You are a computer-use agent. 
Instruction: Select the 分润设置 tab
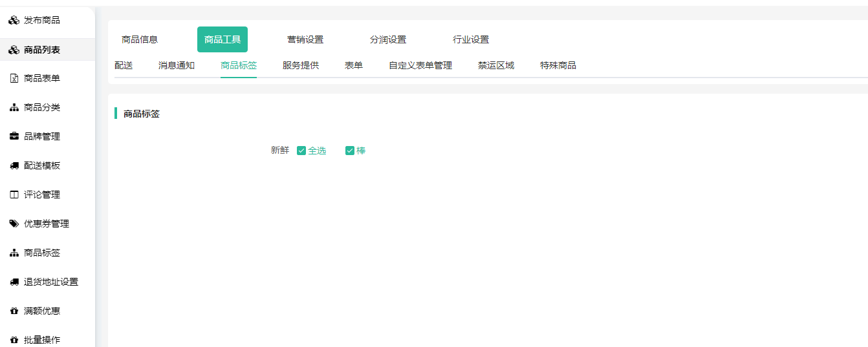[x=388, y=39]
